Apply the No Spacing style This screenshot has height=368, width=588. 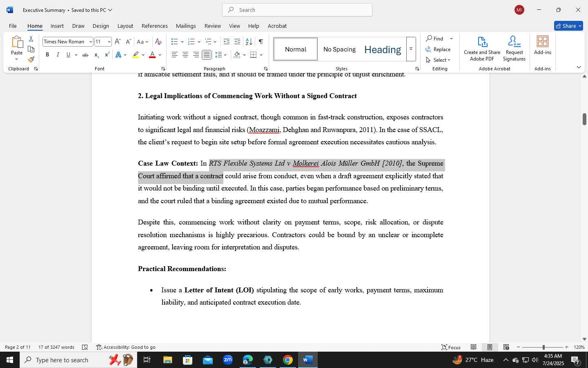(339, 49)
